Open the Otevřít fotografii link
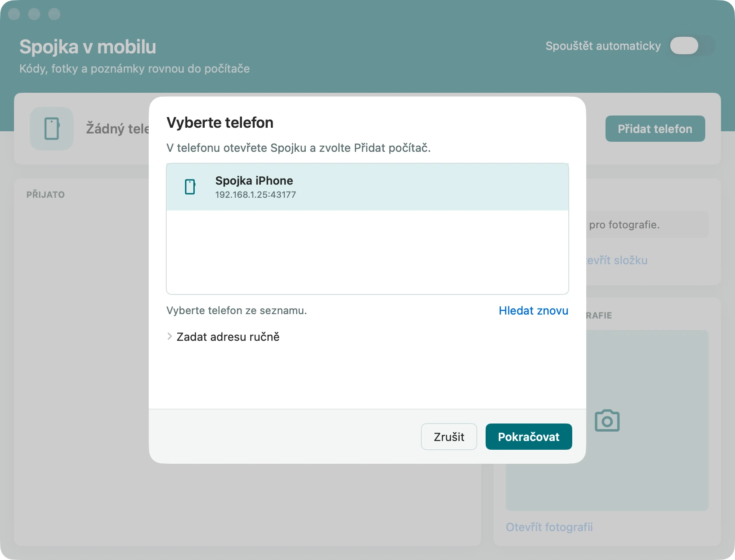Image resolution: width=735 pixels, height=560 pixels. coord(549,527)
